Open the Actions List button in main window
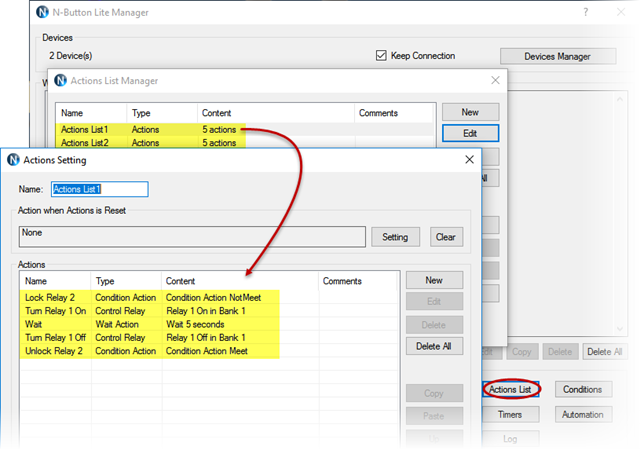640x450 pixels. pyautogui.click(x=511, y=390)
